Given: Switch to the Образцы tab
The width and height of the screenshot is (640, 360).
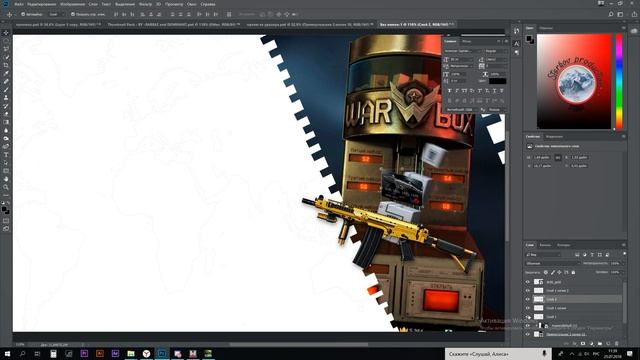Looking at the screenshot, I should pos(546,28).
